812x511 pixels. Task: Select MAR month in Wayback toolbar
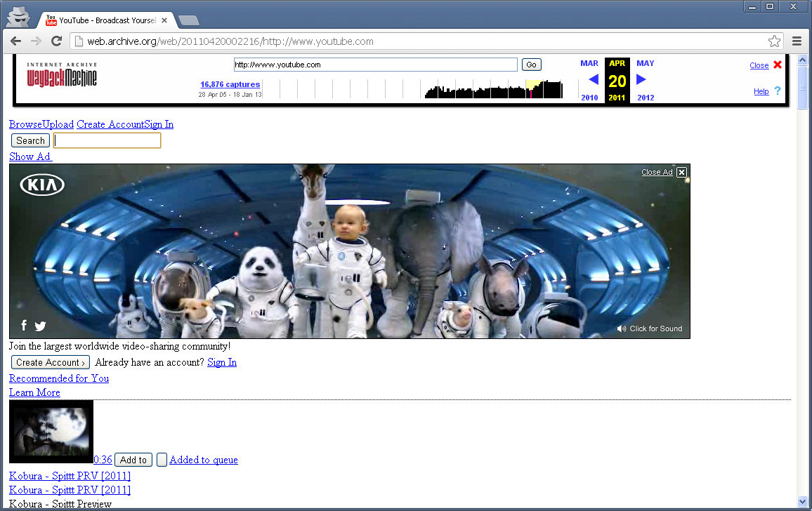589,63
